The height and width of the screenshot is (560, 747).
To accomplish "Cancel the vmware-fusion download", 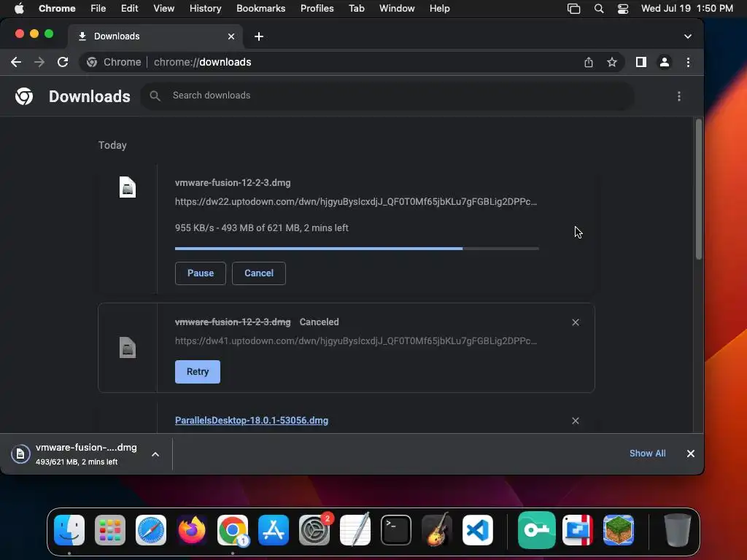I will [x=259, y=273].
